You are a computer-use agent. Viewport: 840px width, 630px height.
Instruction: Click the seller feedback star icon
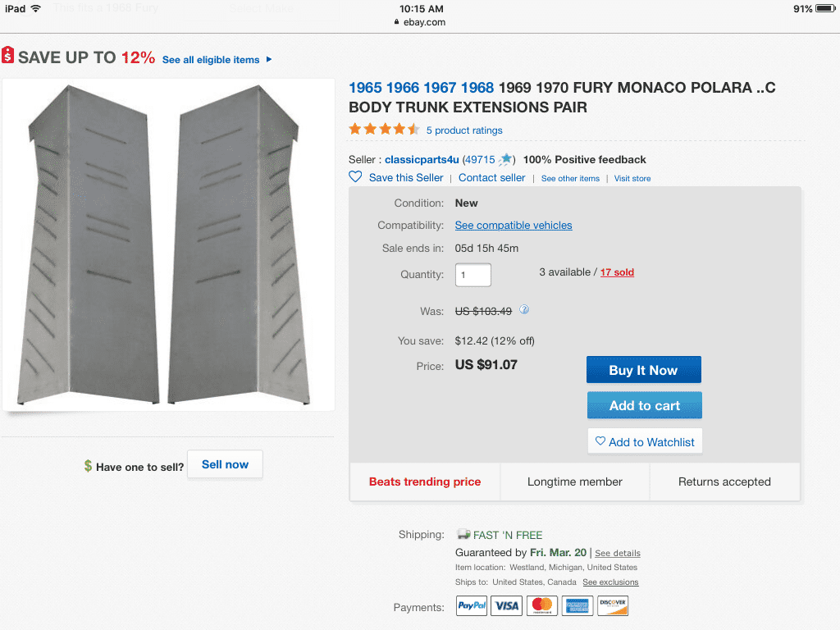pos(505,160)
